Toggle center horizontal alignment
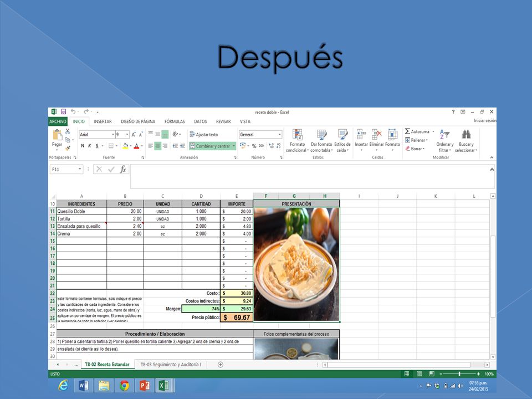Viewport: 532px width, 399px height. [158, 146]
